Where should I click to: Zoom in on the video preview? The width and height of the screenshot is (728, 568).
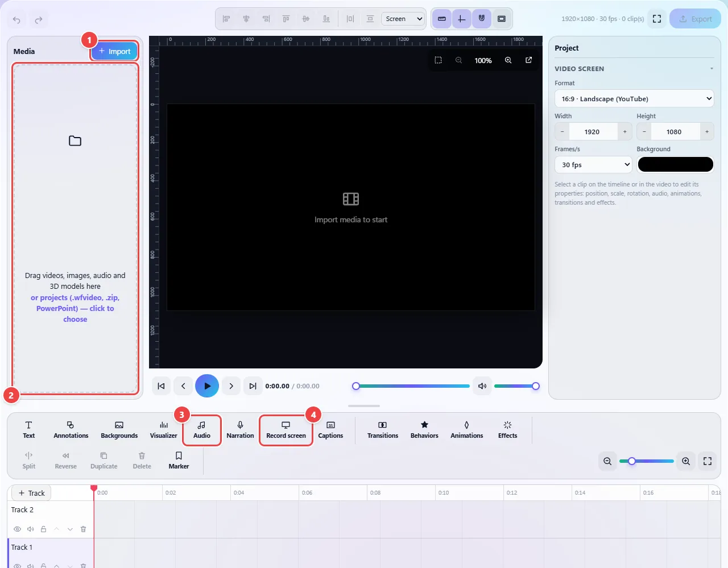click(x=508, y=60)
